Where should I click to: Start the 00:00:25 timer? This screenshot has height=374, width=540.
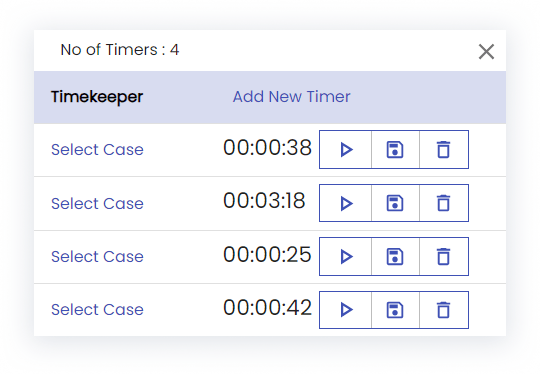coord(346,257)
